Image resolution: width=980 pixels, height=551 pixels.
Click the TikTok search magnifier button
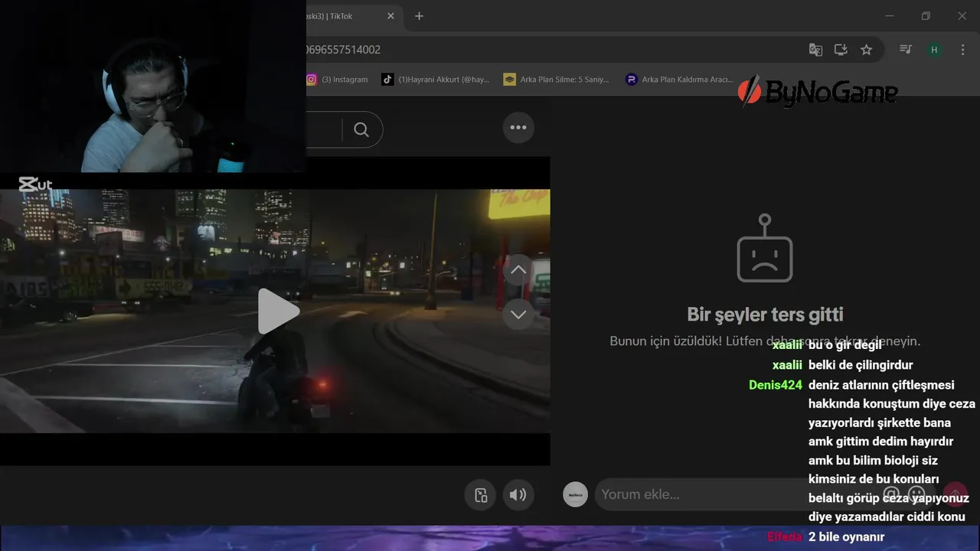(x=361, y=129)
